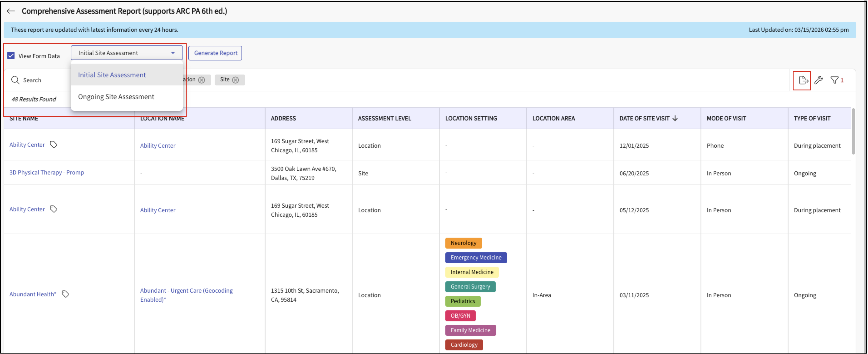The width and height of the screenshot is (868, 354).
Task: Click the Emergency Medicine blue tag
Action: 476,258
